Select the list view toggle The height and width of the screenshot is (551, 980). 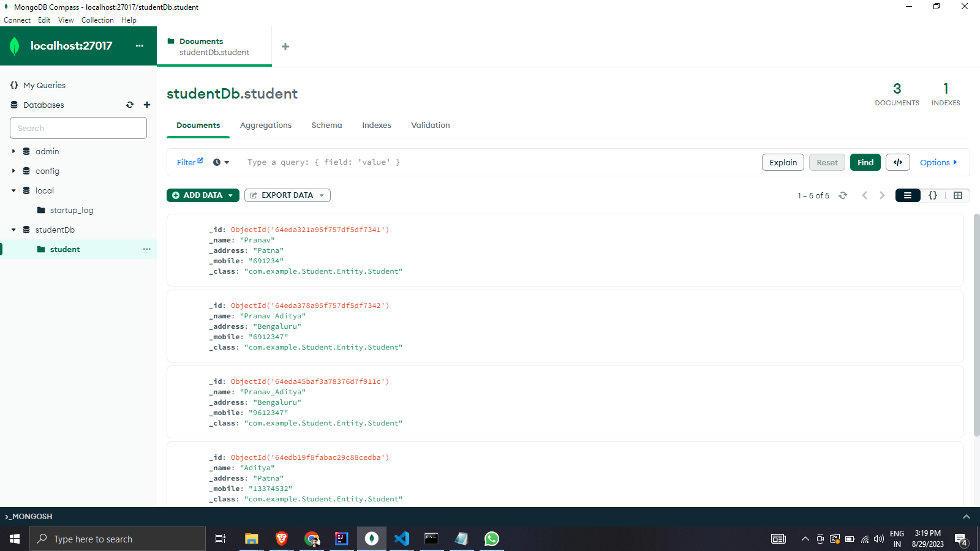click(x=907, y=195)
